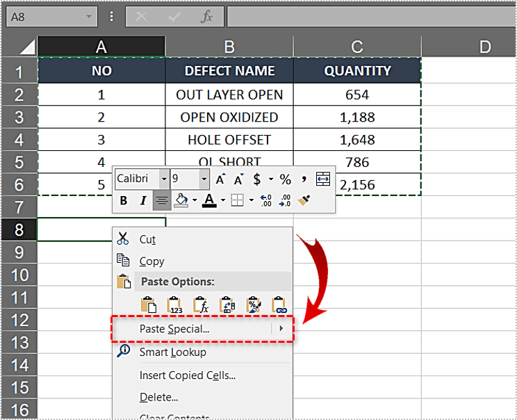The height and width of the screenshot is (420, 517).
Task: Toggle Italic formatting in mini toolbar
Action: (143, 201)
